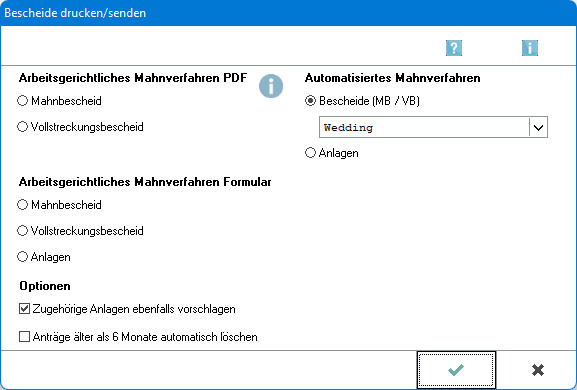Click the Optionen heading
Viewport: 577px width, 390px height.
click(x=45, y=286)
